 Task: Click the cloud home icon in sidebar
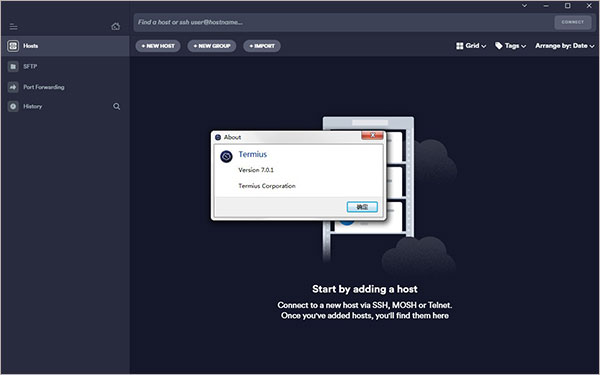pos(116,26)
